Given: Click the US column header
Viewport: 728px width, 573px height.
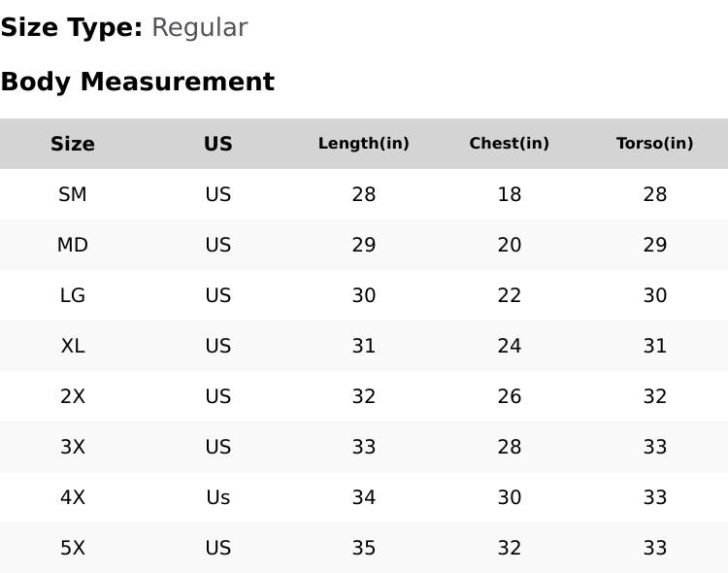Looking at the screenshot, I should [218, 144].
